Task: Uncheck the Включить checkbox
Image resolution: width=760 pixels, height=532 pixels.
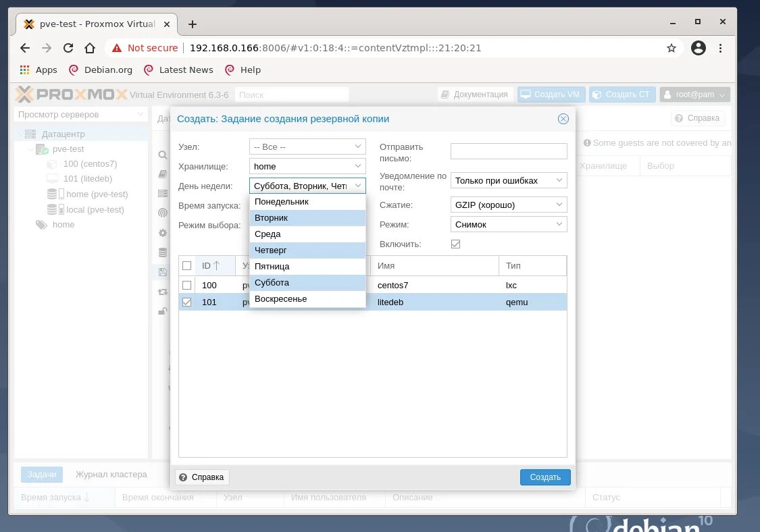Action: 455,244
